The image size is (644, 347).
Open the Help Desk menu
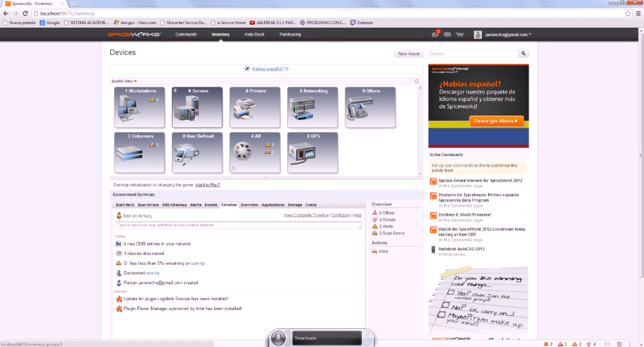click(x=254, y=35)
